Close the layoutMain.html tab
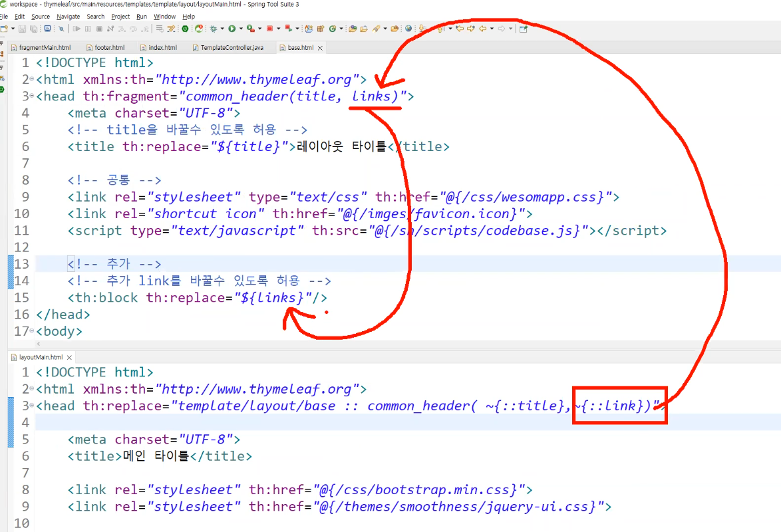 tap(69, 357)
